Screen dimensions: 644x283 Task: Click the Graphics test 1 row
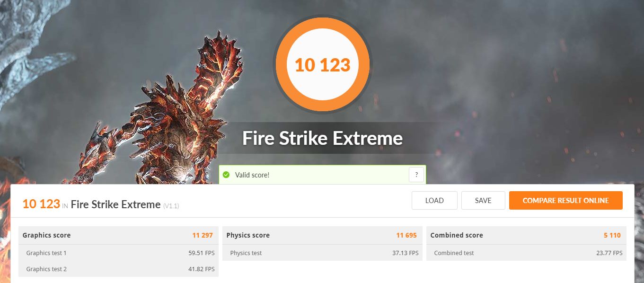tap(118, 253)
